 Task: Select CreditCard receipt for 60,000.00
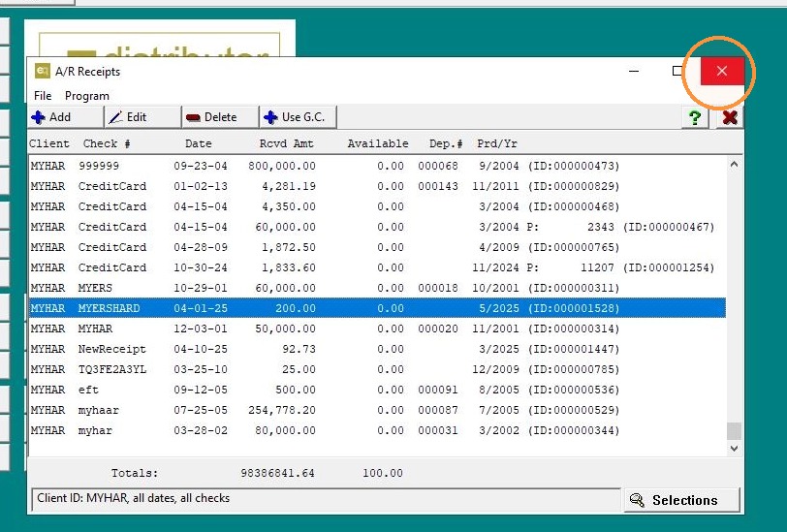coord(377,227)
